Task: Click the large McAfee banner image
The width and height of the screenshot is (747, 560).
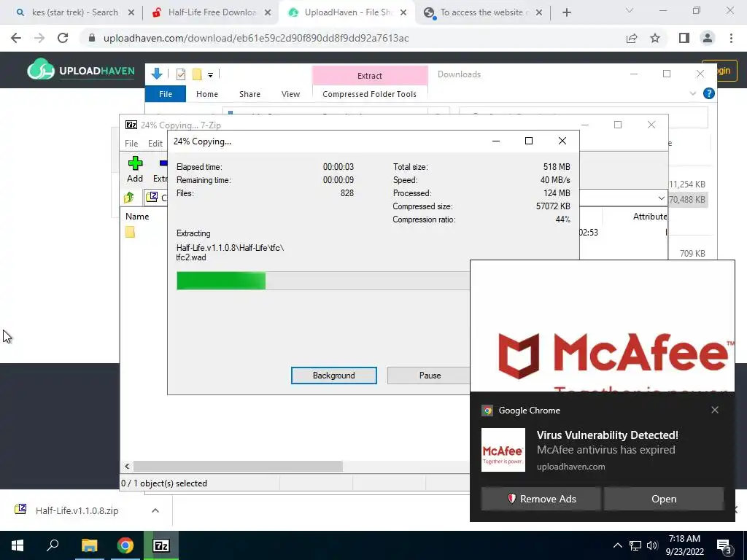Action: [x=602, y=326]
